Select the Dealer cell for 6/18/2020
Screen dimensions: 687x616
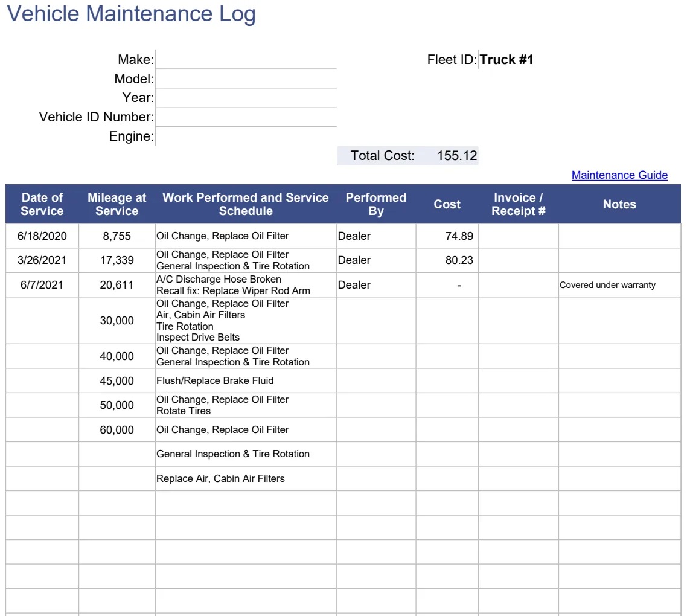point(376,236)
